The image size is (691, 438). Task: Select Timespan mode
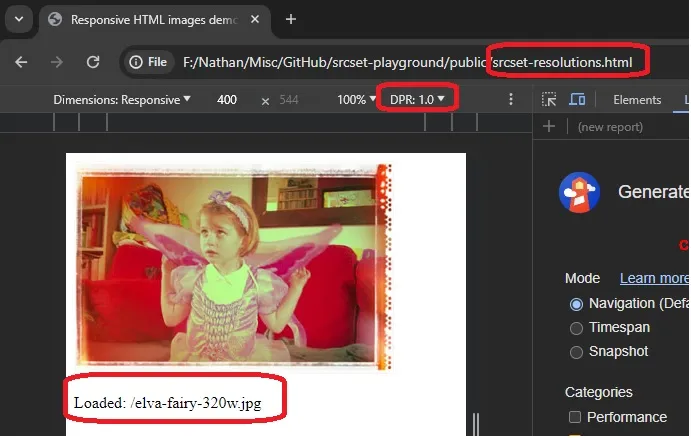576,329
